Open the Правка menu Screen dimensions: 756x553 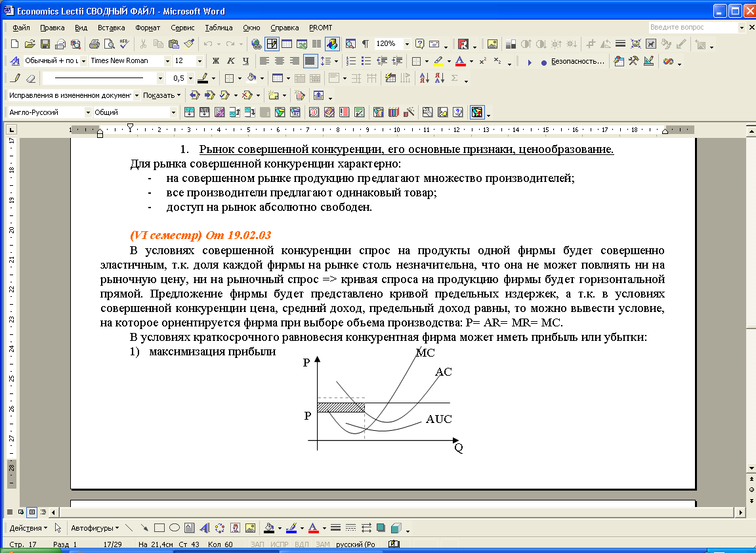52,28
